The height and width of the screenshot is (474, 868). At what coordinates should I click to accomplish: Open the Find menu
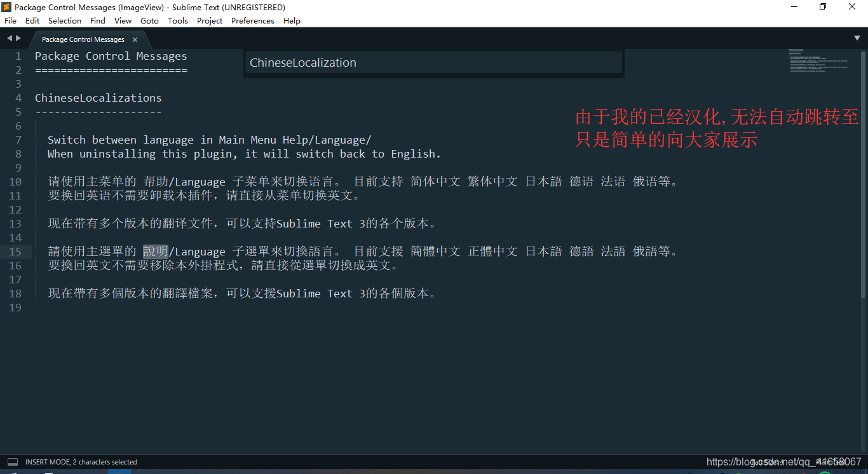[x=98, y=20]
